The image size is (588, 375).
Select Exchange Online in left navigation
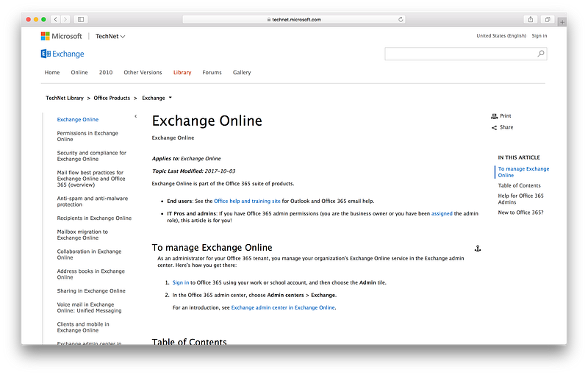click(78, 119)
